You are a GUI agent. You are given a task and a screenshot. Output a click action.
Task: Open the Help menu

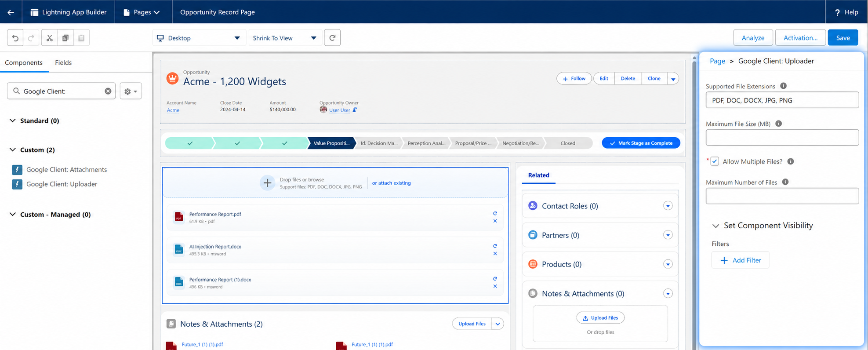(846, 12)
